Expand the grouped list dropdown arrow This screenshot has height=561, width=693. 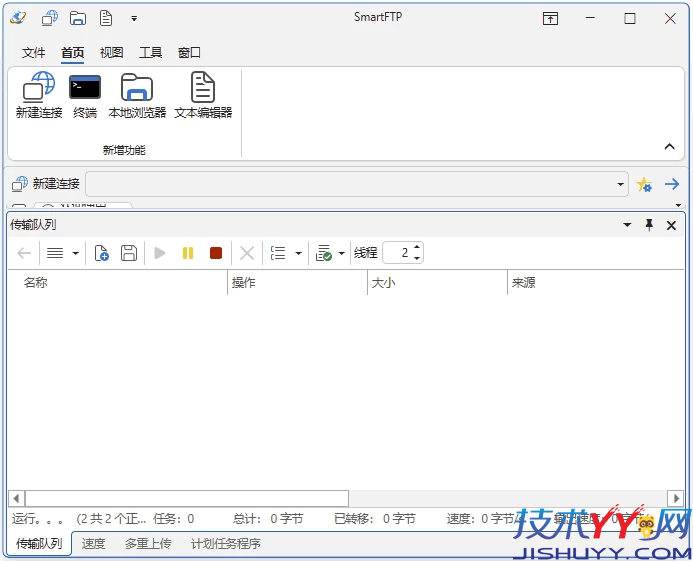(299, 253)
